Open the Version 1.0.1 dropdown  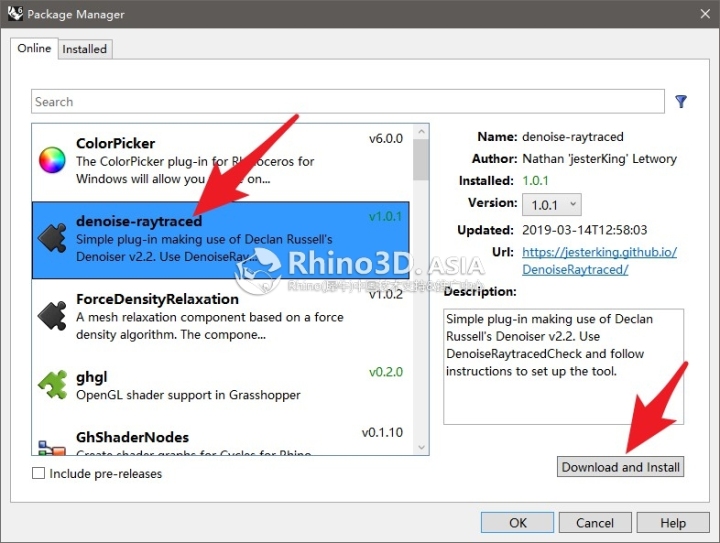pyautogui.click(x=551, y=205)
